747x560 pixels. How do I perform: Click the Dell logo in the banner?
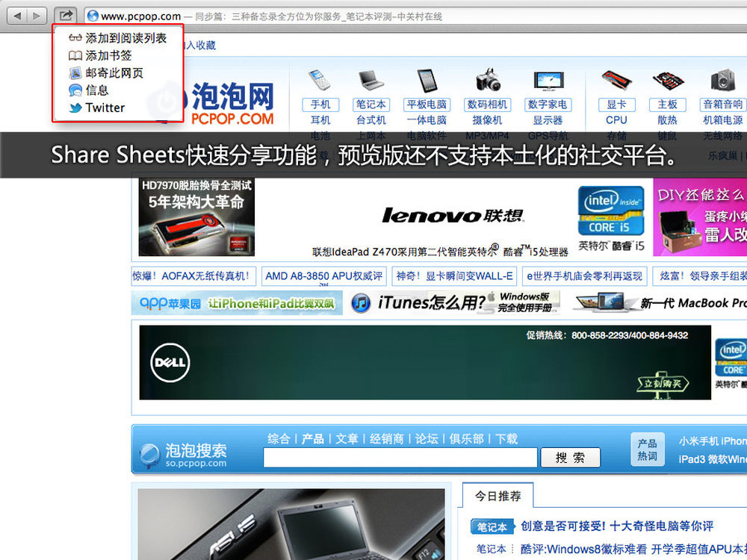click(x=170, y=363)
